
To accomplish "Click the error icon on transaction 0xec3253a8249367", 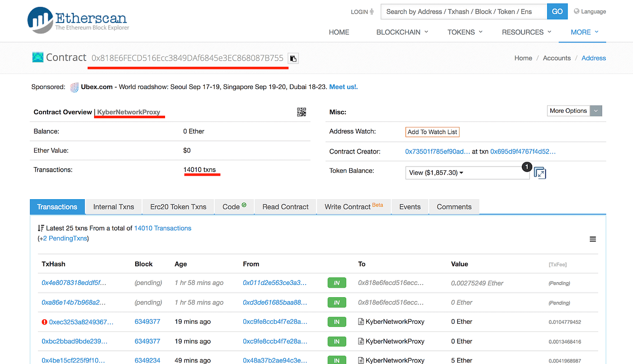I will tap(44, 322).
